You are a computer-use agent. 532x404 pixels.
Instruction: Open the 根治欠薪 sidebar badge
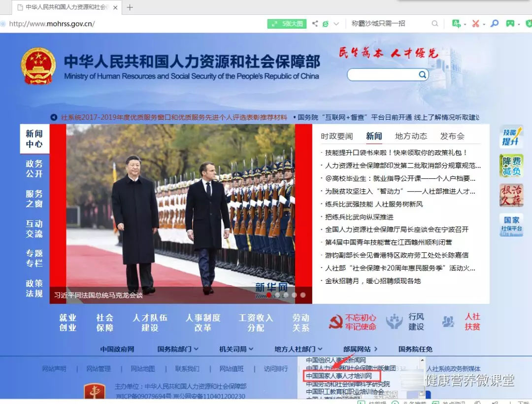point(511,196)
